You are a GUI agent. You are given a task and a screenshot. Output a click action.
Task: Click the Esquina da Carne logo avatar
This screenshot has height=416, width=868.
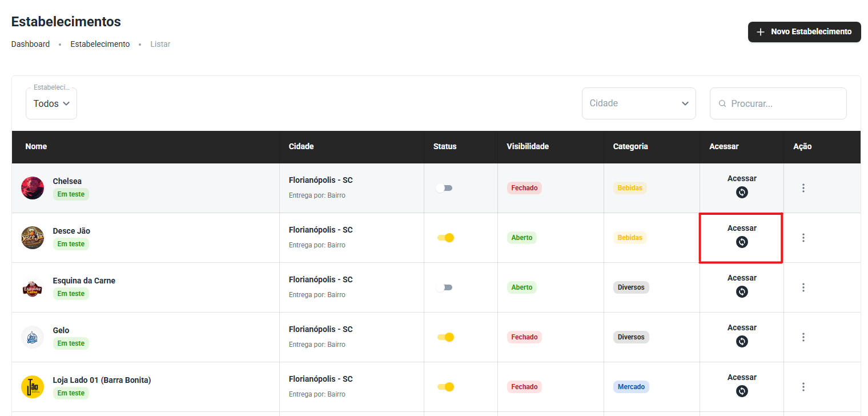[x=33, y=287]
